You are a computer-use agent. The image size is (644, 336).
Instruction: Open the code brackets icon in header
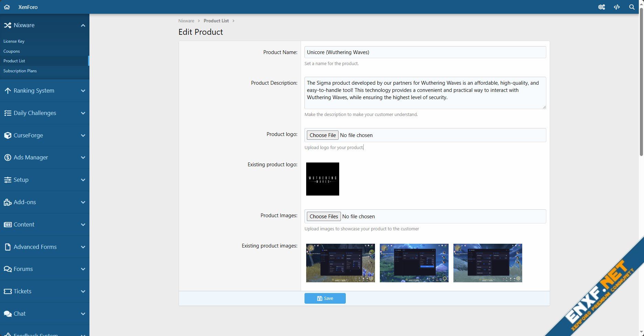click(617, 7)
